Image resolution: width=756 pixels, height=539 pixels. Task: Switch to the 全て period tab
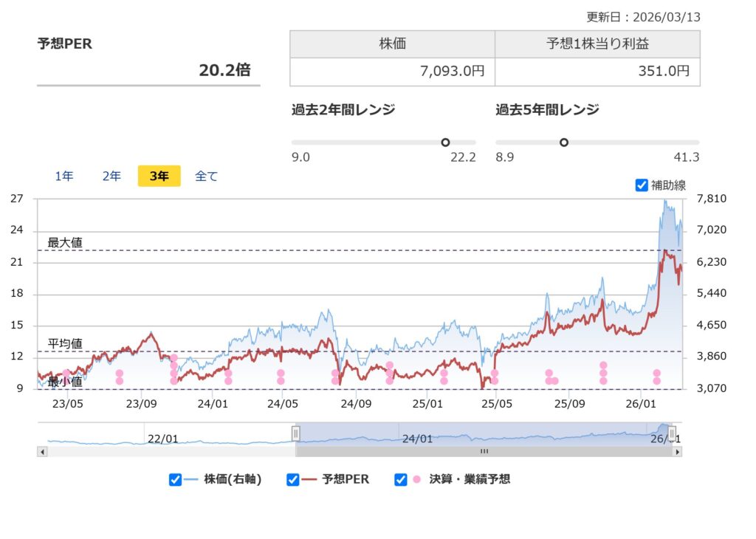coord(207,176)
